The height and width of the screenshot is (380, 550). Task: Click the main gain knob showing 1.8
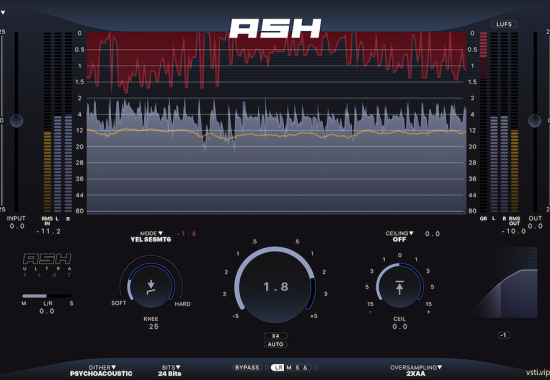point(275,286)
